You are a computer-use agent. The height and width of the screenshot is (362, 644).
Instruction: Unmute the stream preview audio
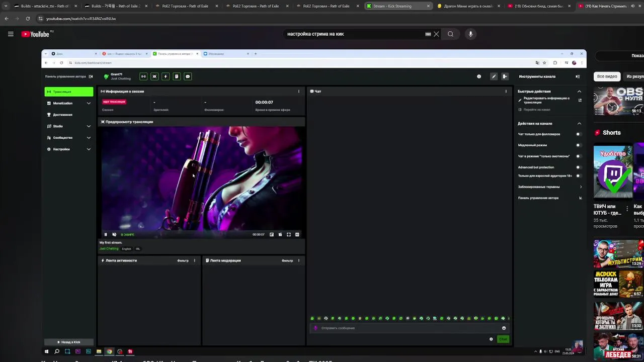(114, 235)
